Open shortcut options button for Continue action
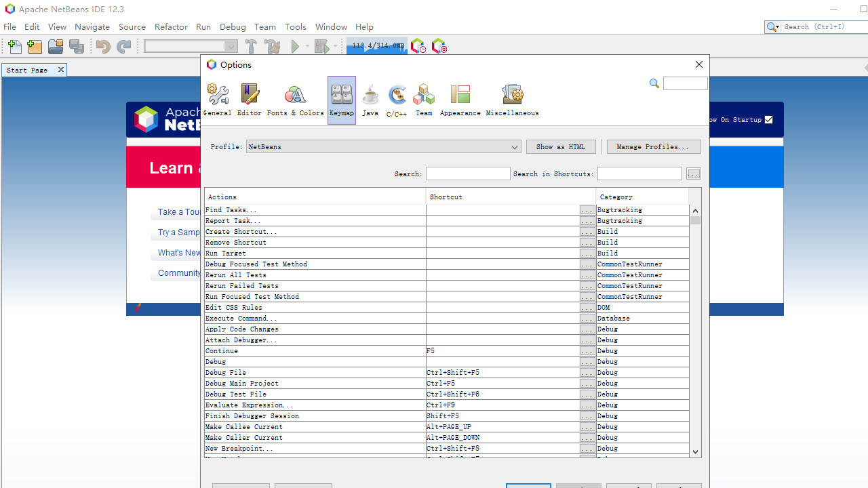 tap(587, 351)
